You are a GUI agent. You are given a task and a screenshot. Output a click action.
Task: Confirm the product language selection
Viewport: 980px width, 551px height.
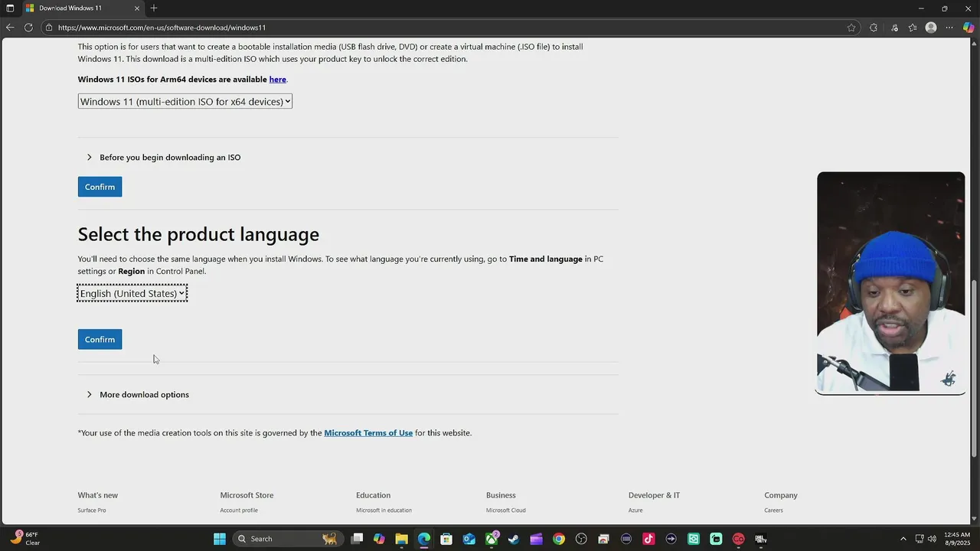click(x=100, y=340)
